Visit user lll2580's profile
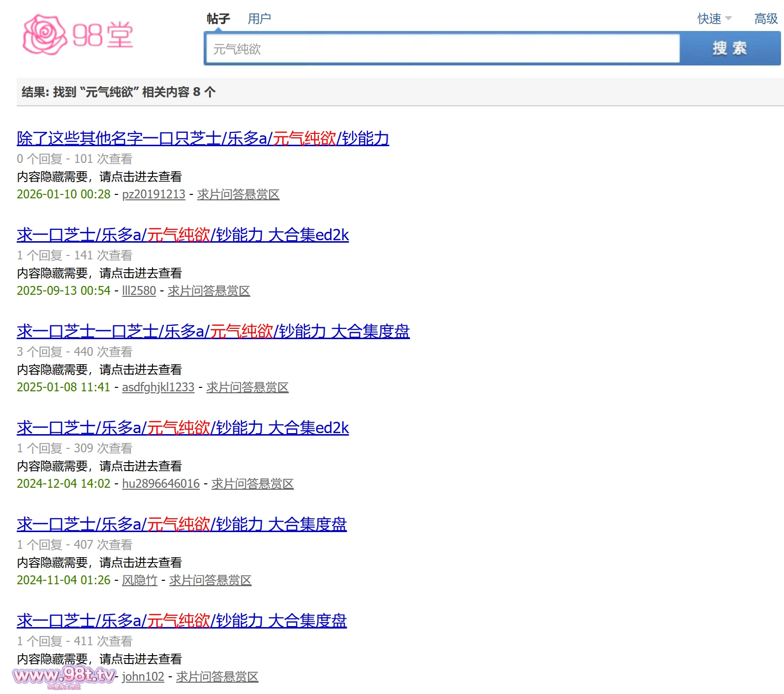784x694 pixels. click(x=139, y=291)
